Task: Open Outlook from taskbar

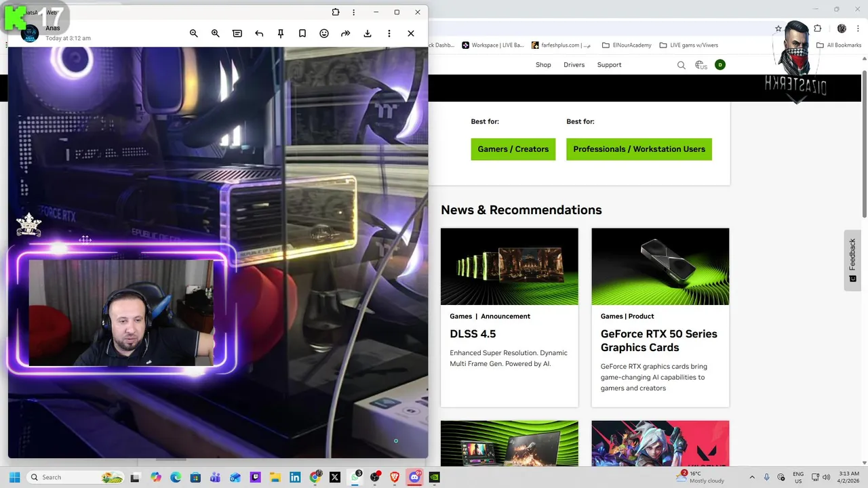Action: pos(235,477)
